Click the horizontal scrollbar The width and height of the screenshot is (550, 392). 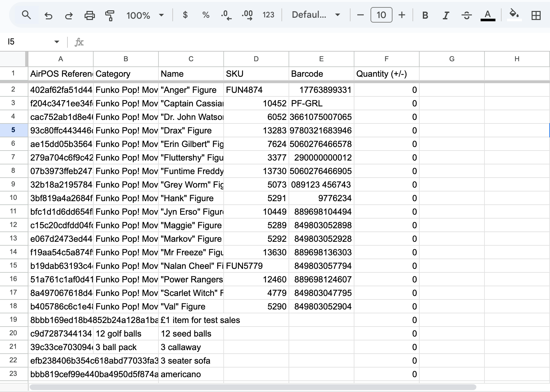pyautogui.click(x=253, y=387)
